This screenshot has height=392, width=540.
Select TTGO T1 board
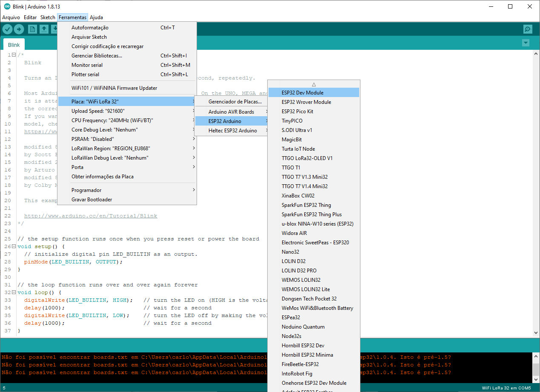tap(314, 168)
